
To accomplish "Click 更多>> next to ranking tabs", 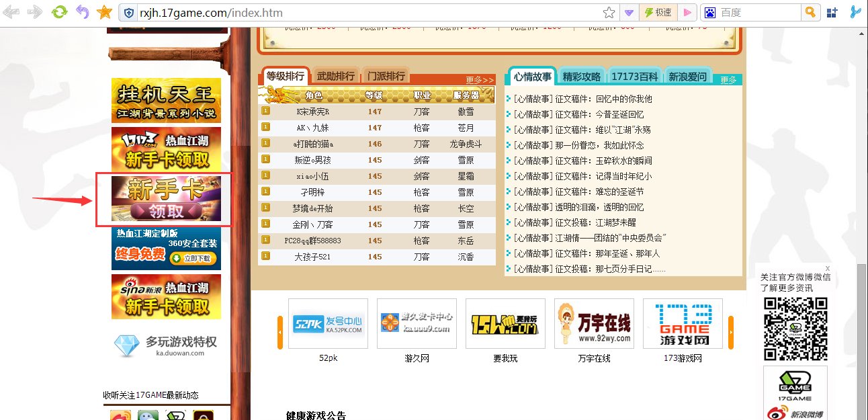I will tap(480, 80).
